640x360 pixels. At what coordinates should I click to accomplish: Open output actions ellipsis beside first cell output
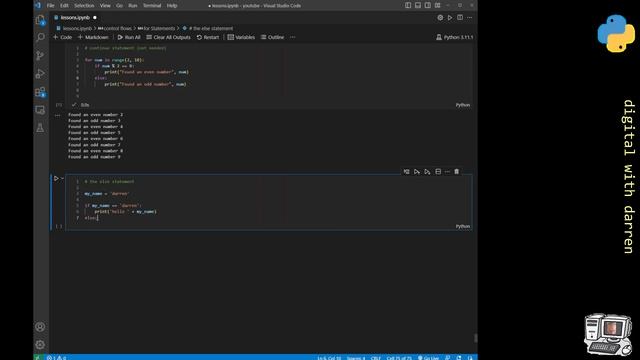58,116
